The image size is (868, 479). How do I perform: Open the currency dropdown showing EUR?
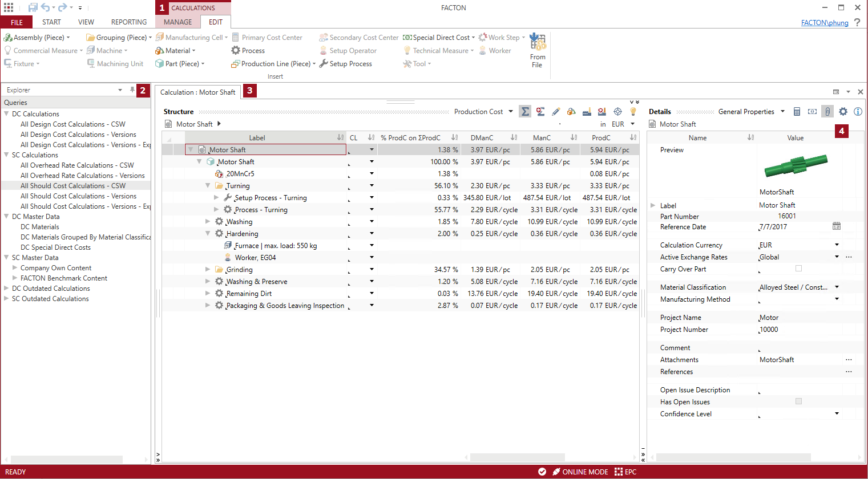coord(633,124)
